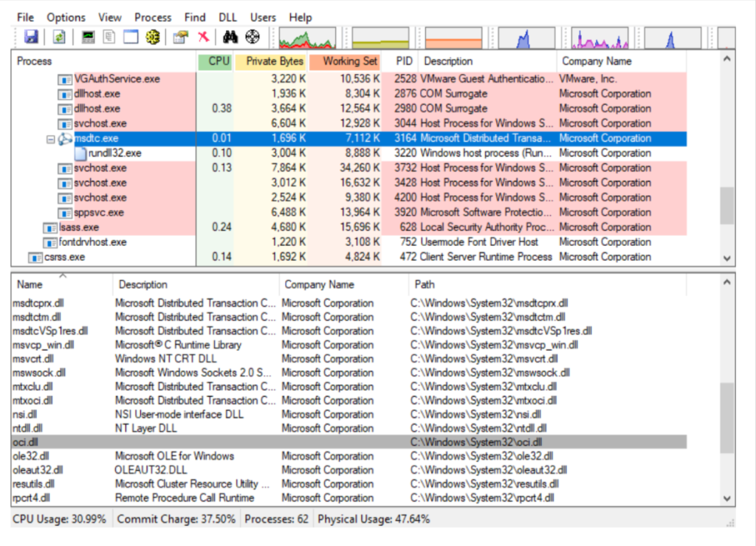
Task: Save the process list with the floppy icon
Action: point(31,36)
